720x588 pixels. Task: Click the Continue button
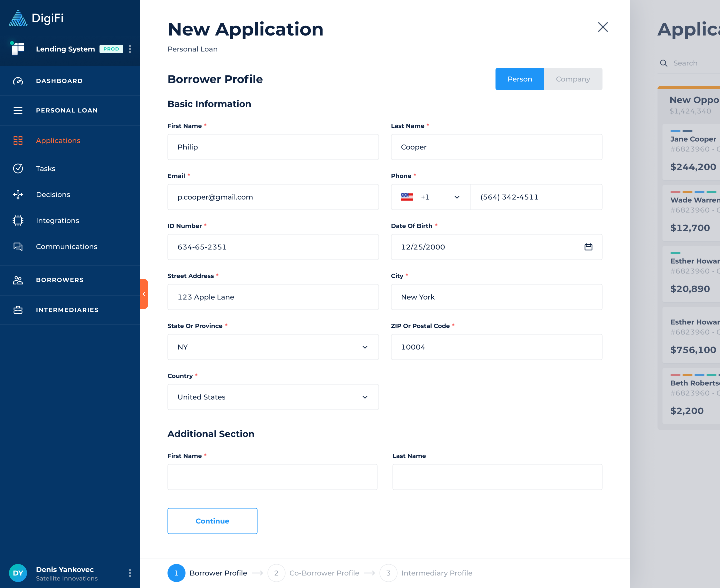point(212,521)
